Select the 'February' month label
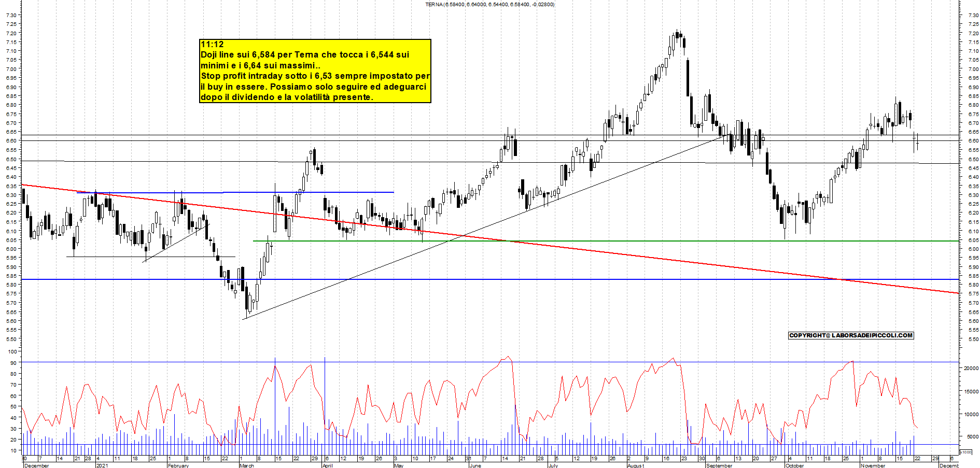Screen dimensions: 980x468 click(x=178, y=465)
